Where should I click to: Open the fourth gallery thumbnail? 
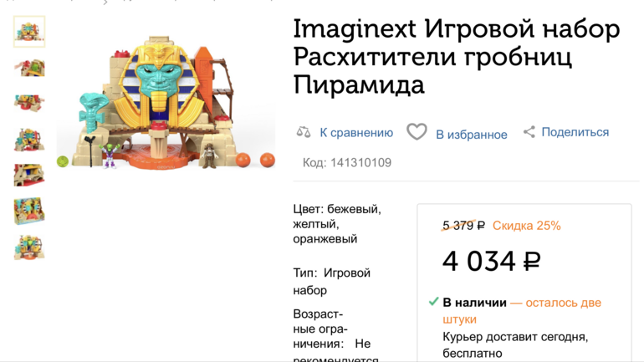tap(29, 139)
